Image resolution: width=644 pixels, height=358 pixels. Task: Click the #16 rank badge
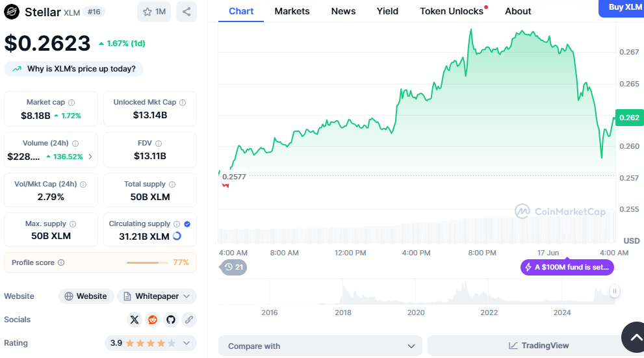[94, 12]
